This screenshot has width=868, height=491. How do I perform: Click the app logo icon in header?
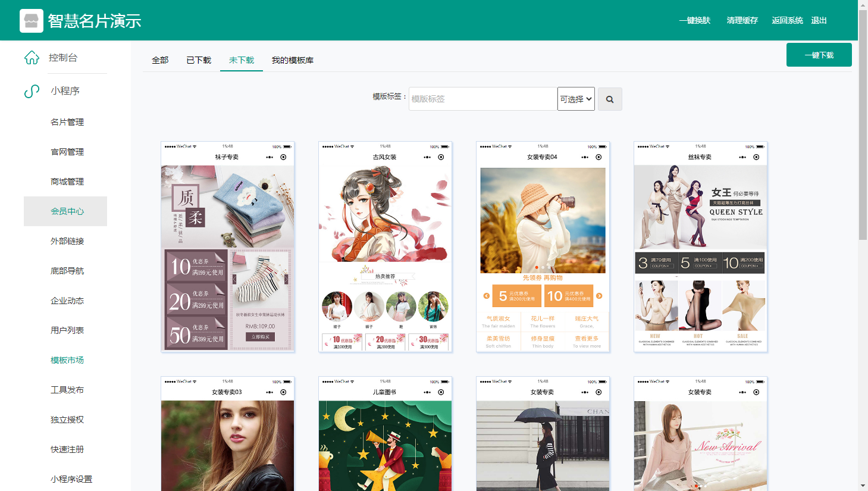coord(32,21)
